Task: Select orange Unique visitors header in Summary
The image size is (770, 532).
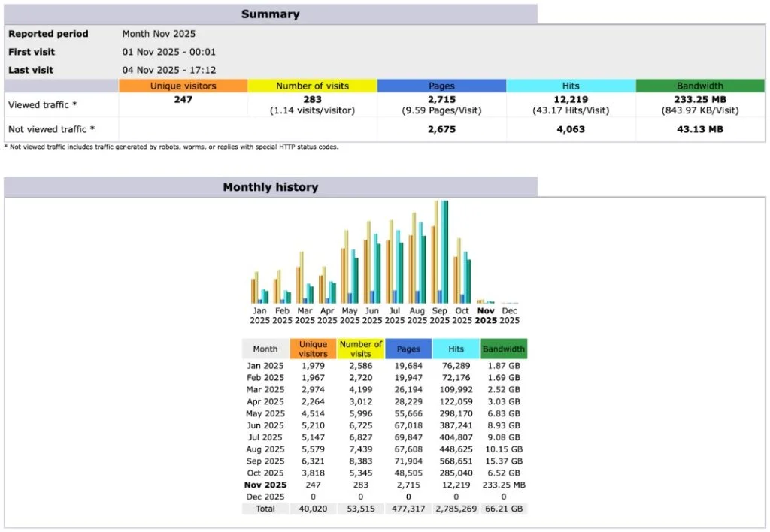Action: (x=183, y=86)
